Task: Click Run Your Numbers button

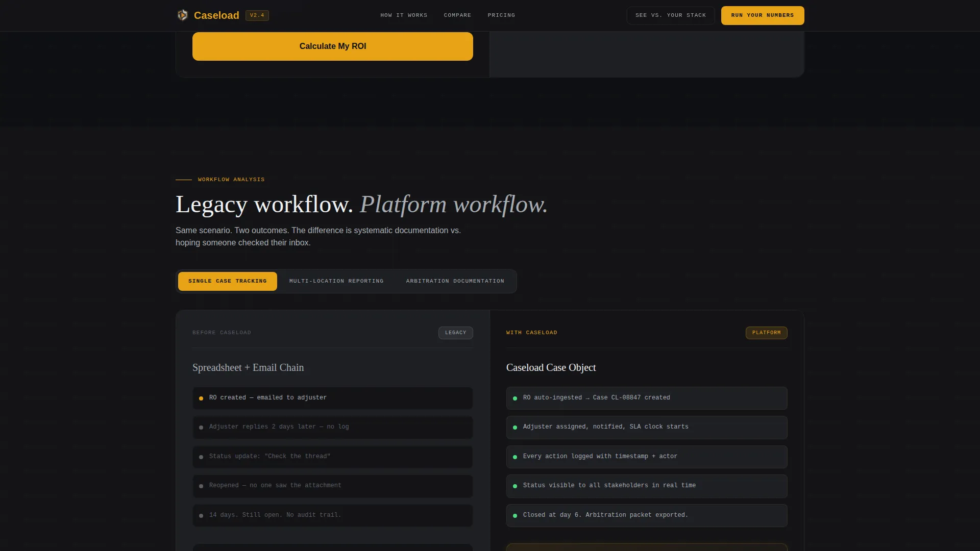Action: tap(763, 15)
